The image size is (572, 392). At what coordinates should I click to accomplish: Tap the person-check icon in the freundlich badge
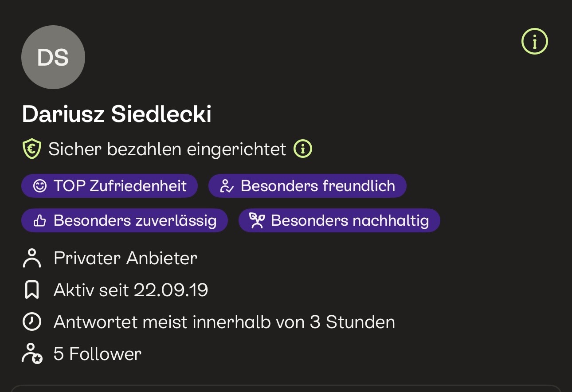[227, 186]
